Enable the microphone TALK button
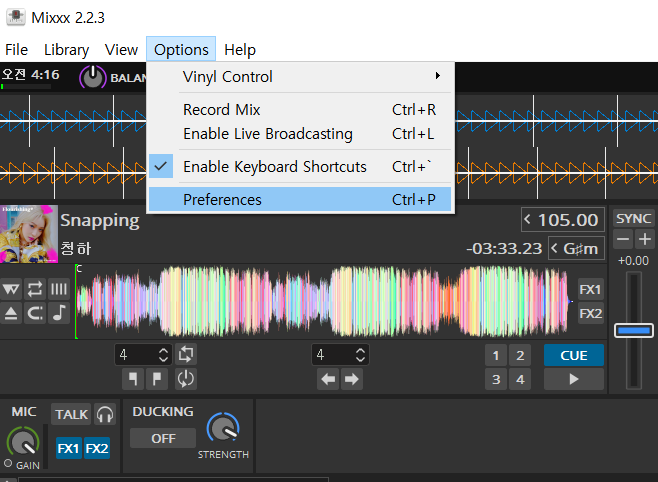 coord(71,414)
